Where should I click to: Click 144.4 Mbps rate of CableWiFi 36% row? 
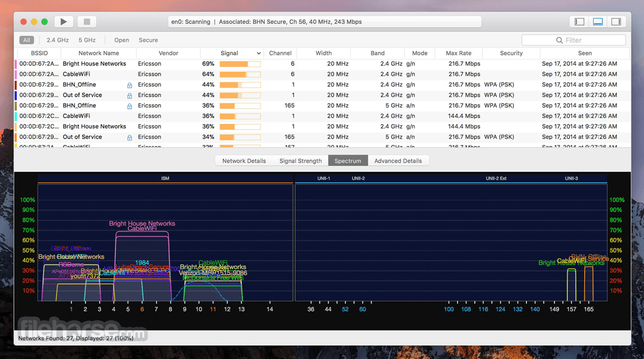(x=464, y=116)
